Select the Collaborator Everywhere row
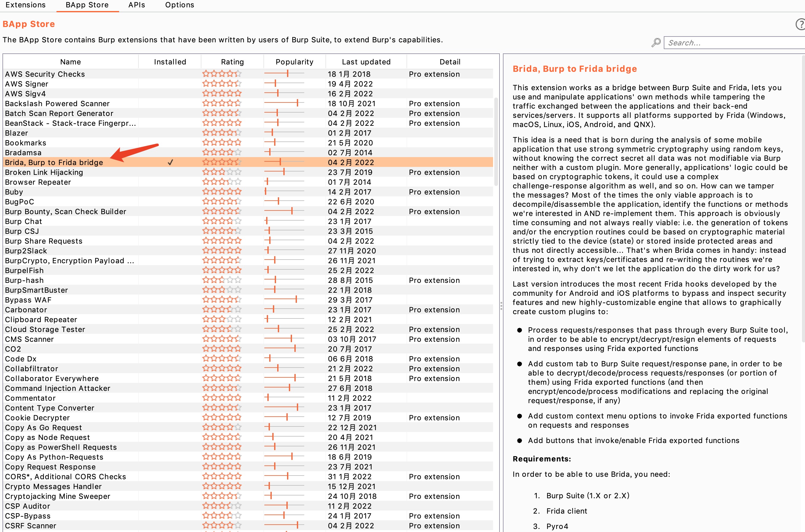Viewport: 805px width, 532px height. tap(52, 378)
